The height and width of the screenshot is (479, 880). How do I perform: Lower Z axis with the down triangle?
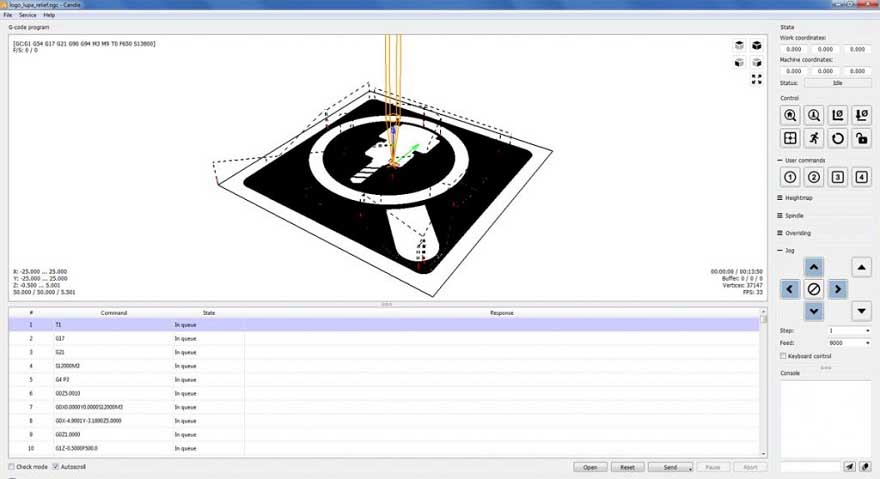click(x=861, y=311)
